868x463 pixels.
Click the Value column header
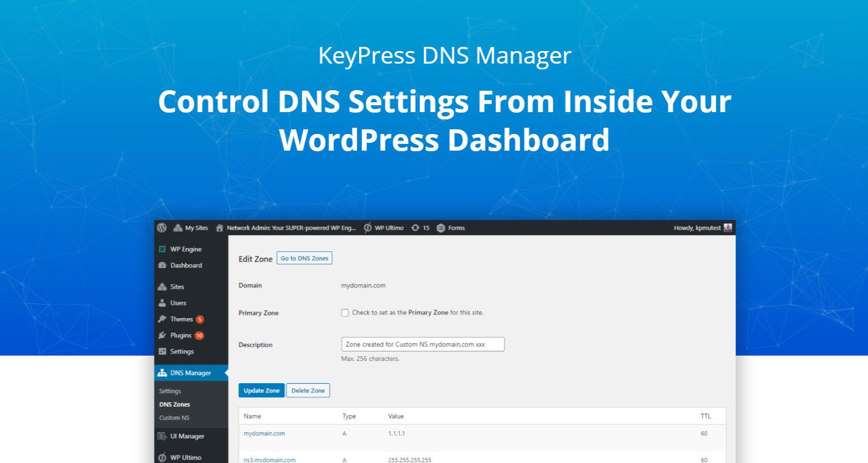click(x=396, y=416)
